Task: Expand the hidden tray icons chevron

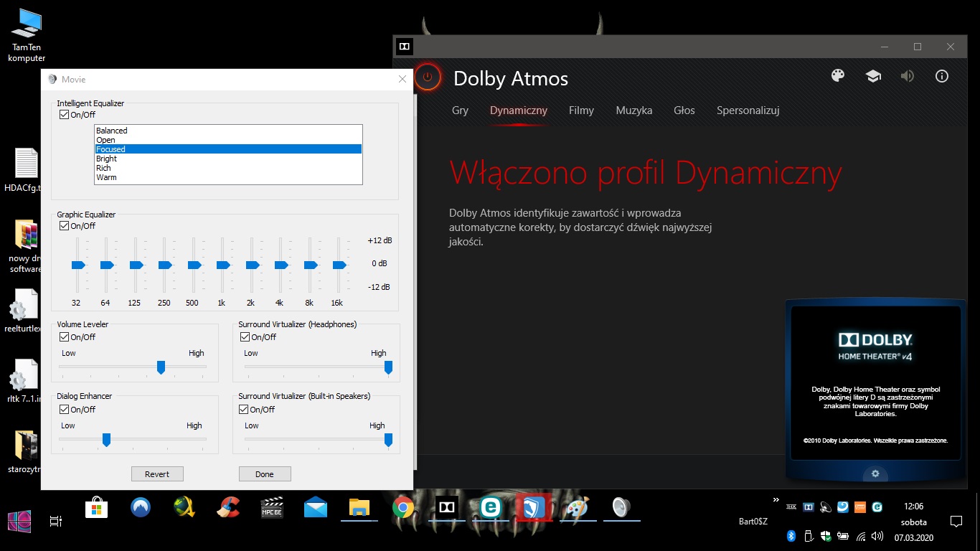Action: point(776,500)
